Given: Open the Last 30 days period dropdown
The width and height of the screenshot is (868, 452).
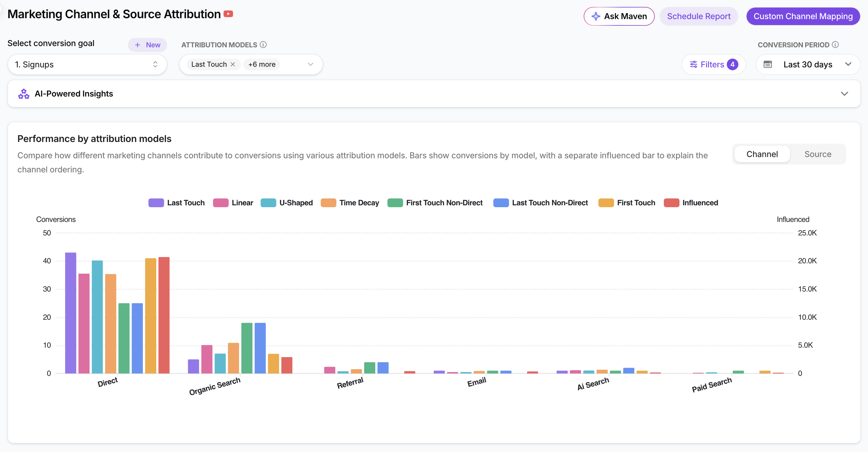Looking at the screenshot, I should pyautogui.click(x=808, y=64).
